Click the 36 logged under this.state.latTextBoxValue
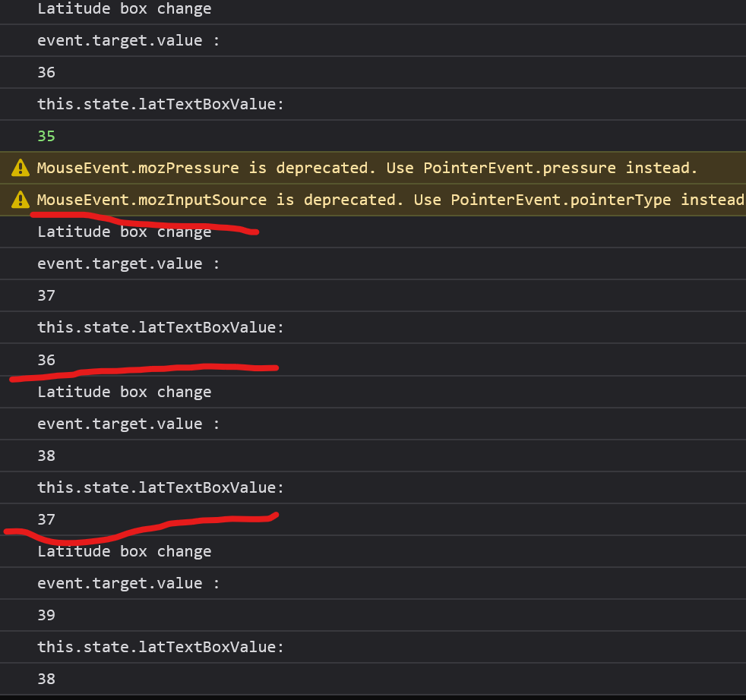 tap(46, 360)
